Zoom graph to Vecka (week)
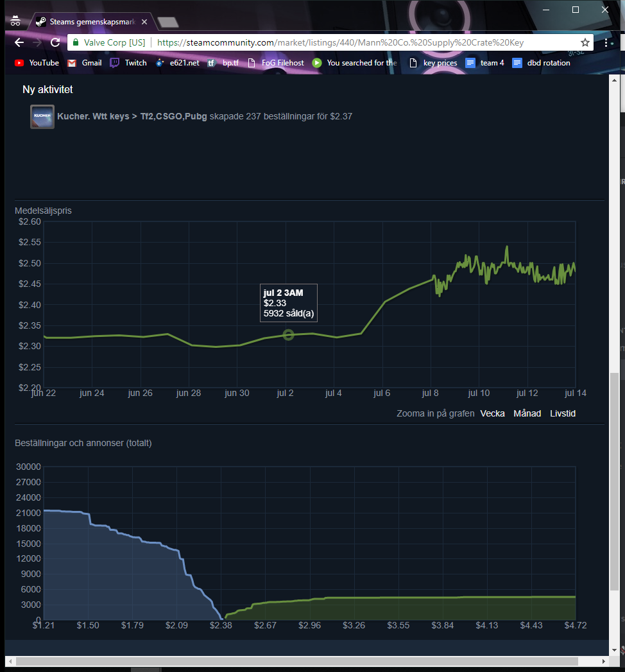Viewport: 625px width, 672px height. pyautogui.click(x=492, y=413)
